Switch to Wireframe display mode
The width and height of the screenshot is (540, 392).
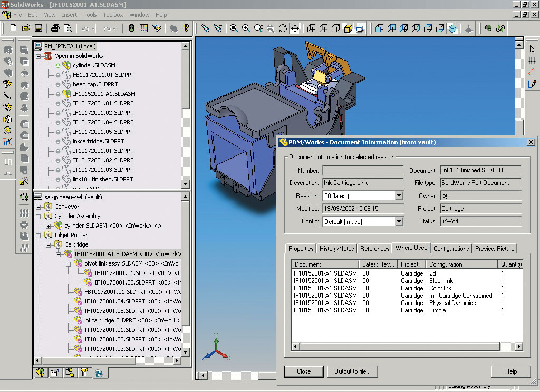pos(311,28)
